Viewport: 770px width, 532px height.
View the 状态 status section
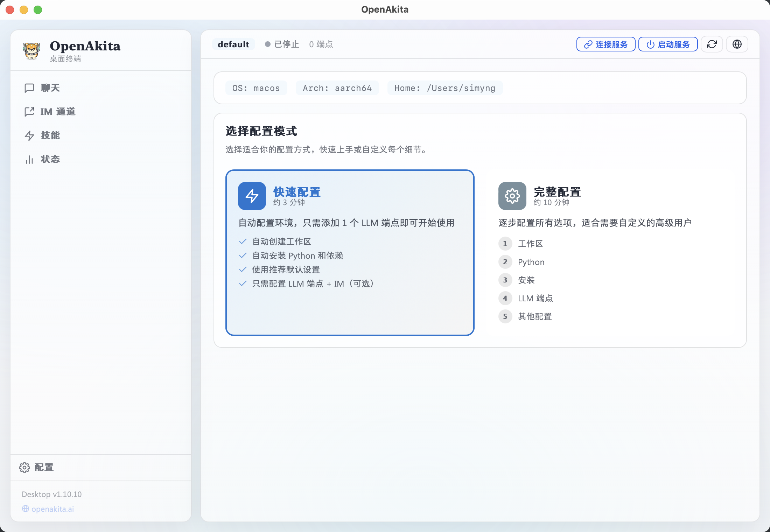tap(50, 159)
